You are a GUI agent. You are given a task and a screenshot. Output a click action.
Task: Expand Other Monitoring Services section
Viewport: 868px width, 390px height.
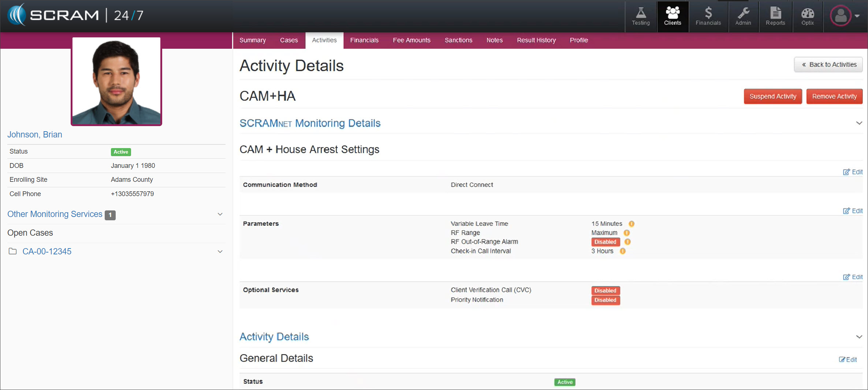220,214
